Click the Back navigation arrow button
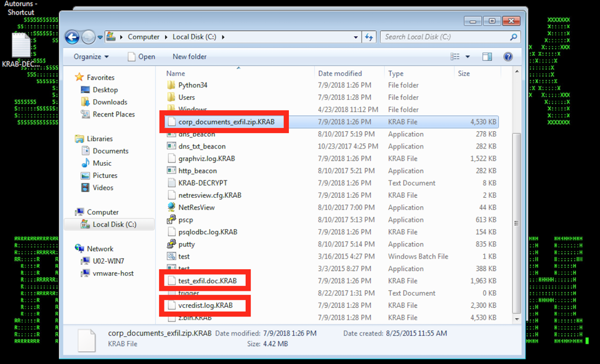 (x=72, y=37)
